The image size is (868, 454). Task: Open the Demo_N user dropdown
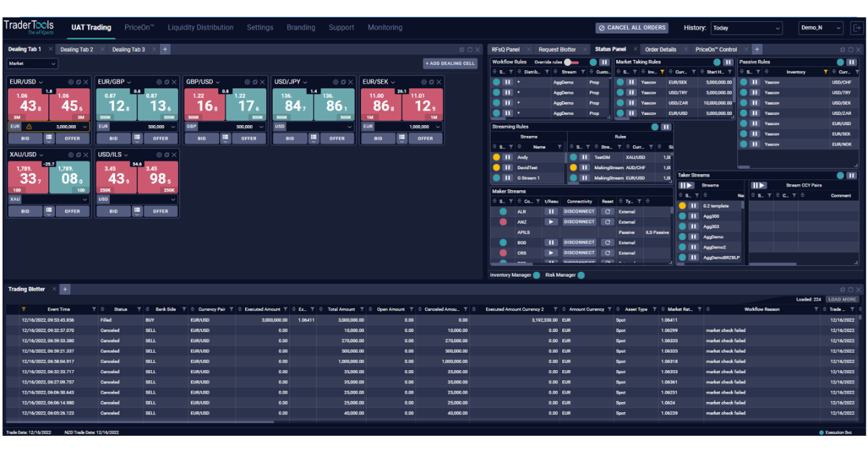coord(821,28)
